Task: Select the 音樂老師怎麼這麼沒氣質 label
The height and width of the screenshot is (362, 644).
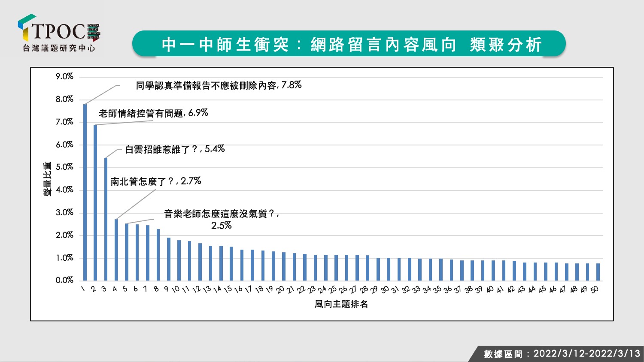Action: coord(222,219)
